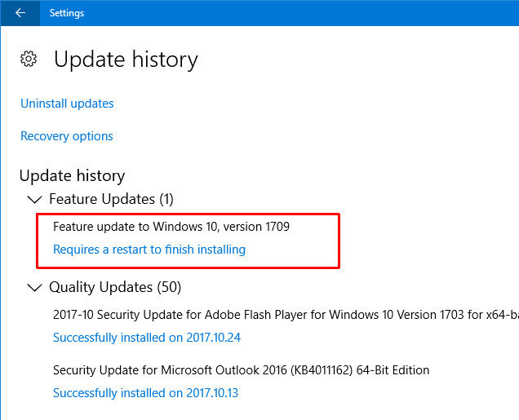Open Successfully installed on 2017.10.24 link
The width and height of the screenshot is (519, 420).
pyautogui.click(x=147, y=338)
